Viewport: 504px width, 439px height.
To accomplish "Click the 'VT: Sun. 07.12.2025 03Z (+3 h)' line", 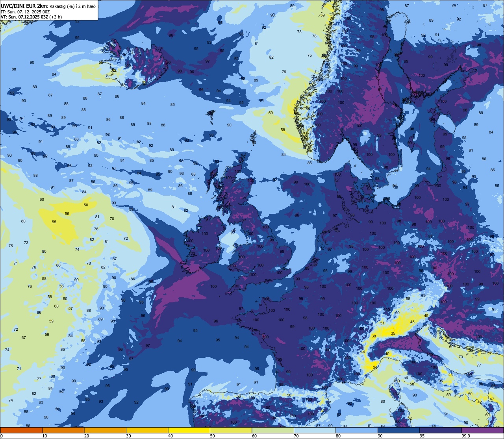I will (31, 17).
